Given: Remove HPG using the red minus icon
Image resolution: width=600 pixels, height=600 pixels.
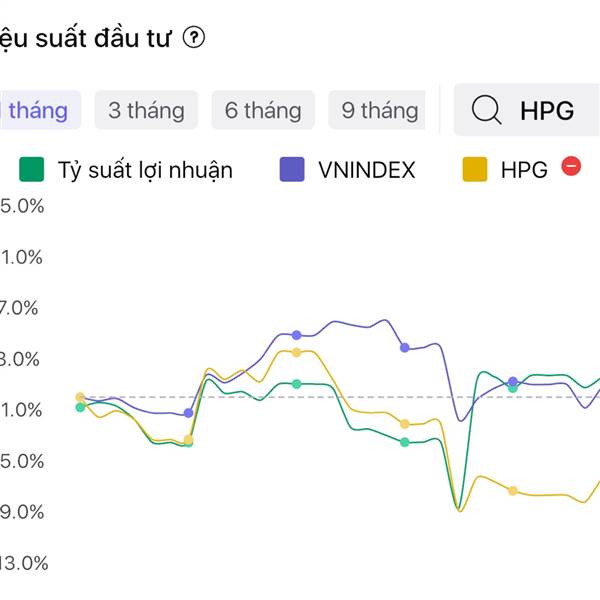Looking at the screenshot, I should [572, 167].
